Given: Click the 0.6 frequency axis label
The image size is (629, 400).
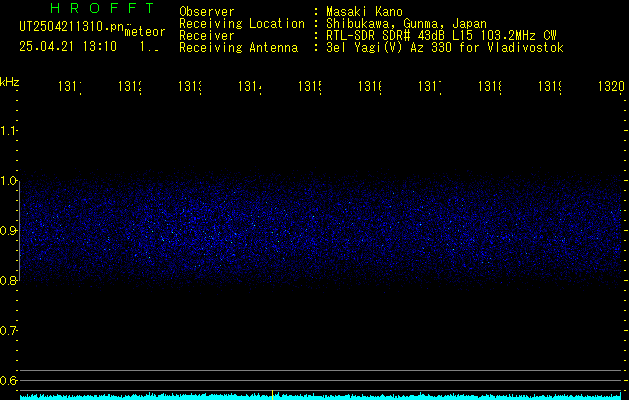Looking at the screenshot, I should (8, 380).
